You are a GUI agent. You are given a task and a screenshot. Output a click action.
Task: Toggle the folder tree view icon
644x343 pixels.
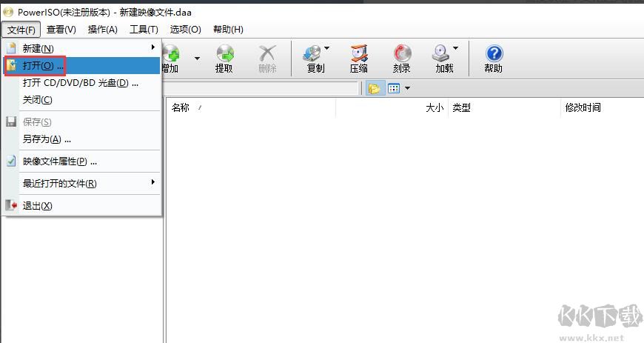click(375, 88)
